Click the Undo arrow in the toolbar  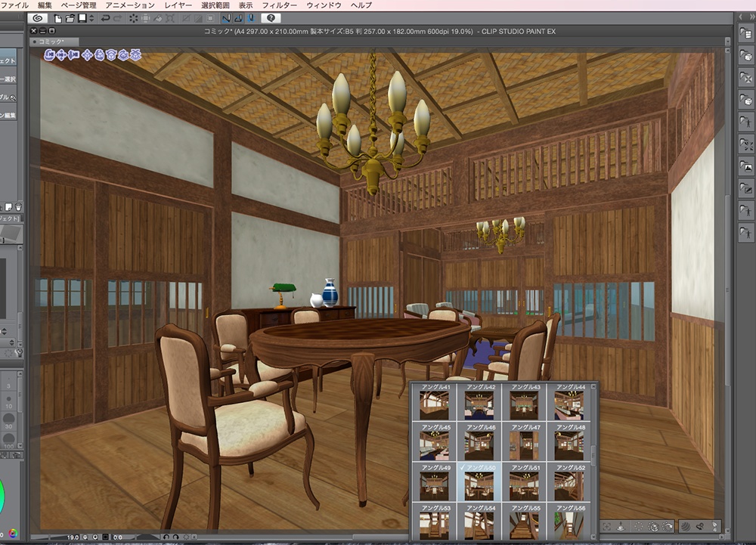105,19
